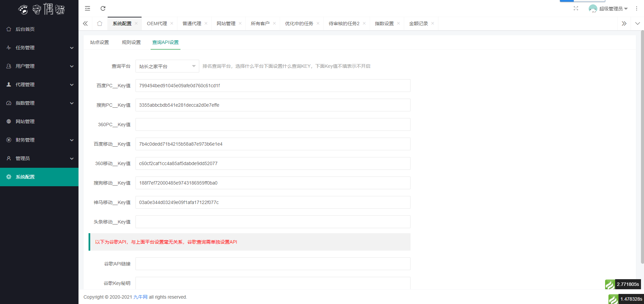Click the empty 360PC__Key值 field
Viewport: 644px width, 304px height.
[273, 124]
